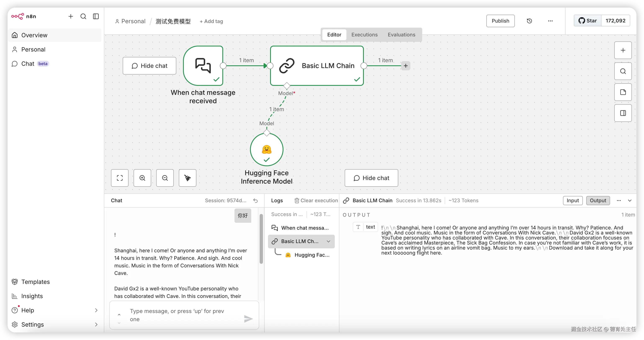Zoom in on the workflow canvas
The width and height of the screenshot is (644, 340).
(x=142, y=178)
